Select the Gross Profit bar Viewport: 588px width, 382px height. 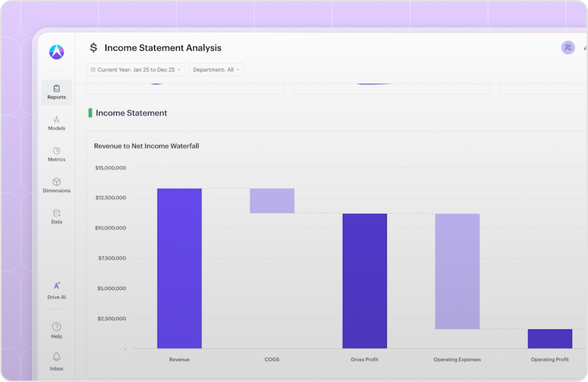point(365,281)
